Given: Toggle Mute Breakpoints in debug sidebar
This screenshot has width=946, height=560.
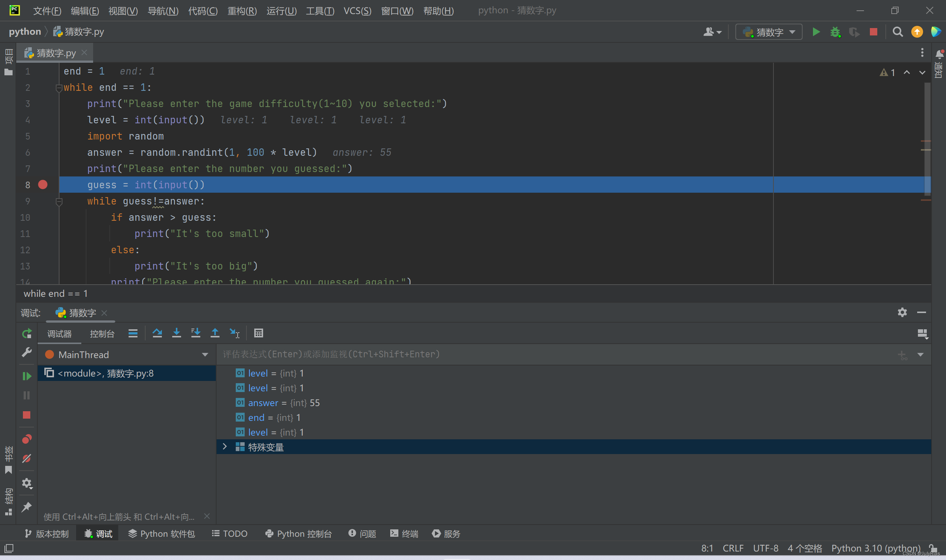Looking at the screenshot, I should pyautogui.click(x=27, y=458).
